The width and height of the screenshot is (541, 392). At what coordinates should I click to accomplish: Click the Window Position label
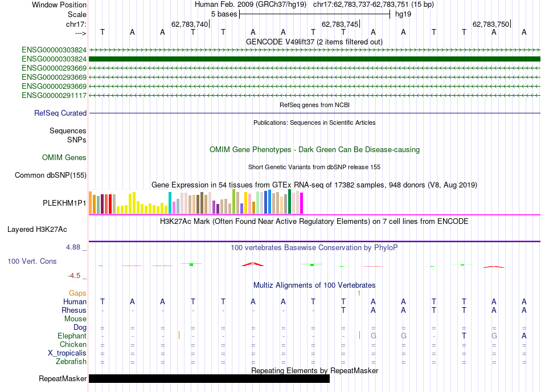pyautogui.click(x=59, y=5)
